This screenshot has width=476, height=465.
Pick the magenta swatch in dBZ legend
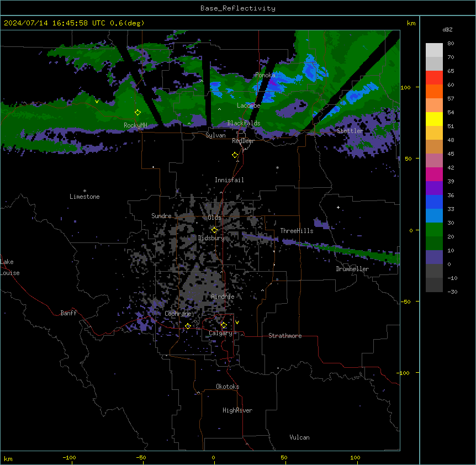(x=434, y=174)
